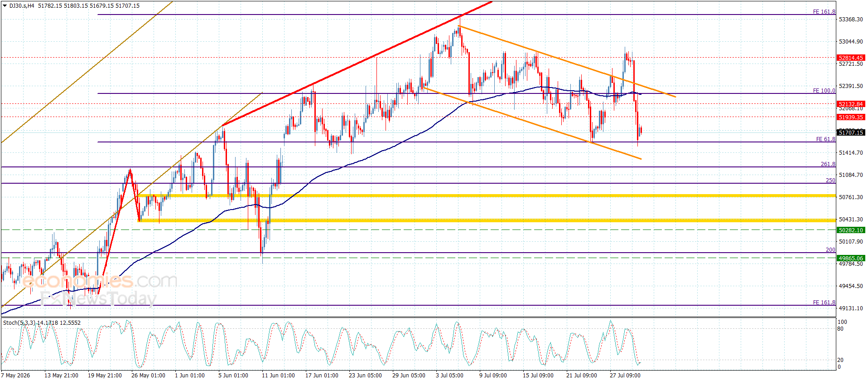Screen dimensions: 868x381
Task: Click the current price tag 51707.15
Action: [x=851, y=132]
